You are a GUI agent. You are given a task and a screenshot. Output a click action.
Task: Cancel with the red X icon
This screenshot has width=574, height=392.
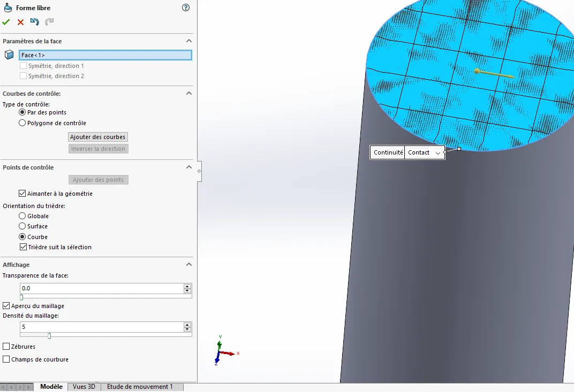pyautogui.click(x=20, y=22)
